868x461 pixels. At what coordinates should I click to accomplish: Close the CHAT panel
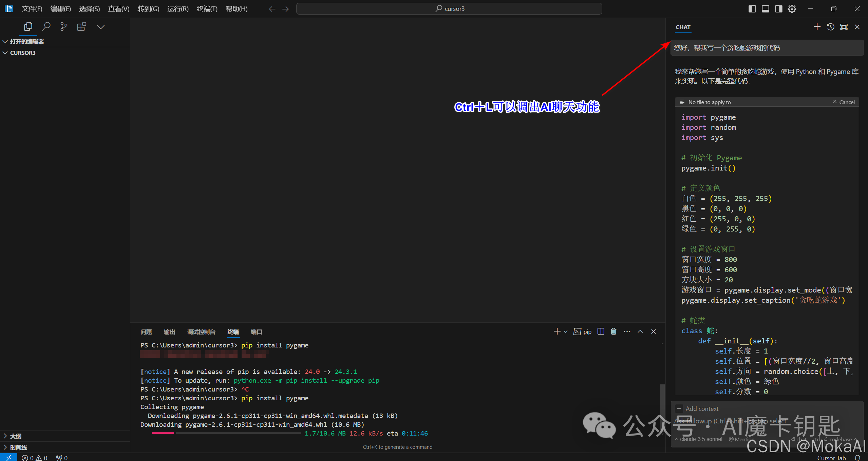point(857,27)
